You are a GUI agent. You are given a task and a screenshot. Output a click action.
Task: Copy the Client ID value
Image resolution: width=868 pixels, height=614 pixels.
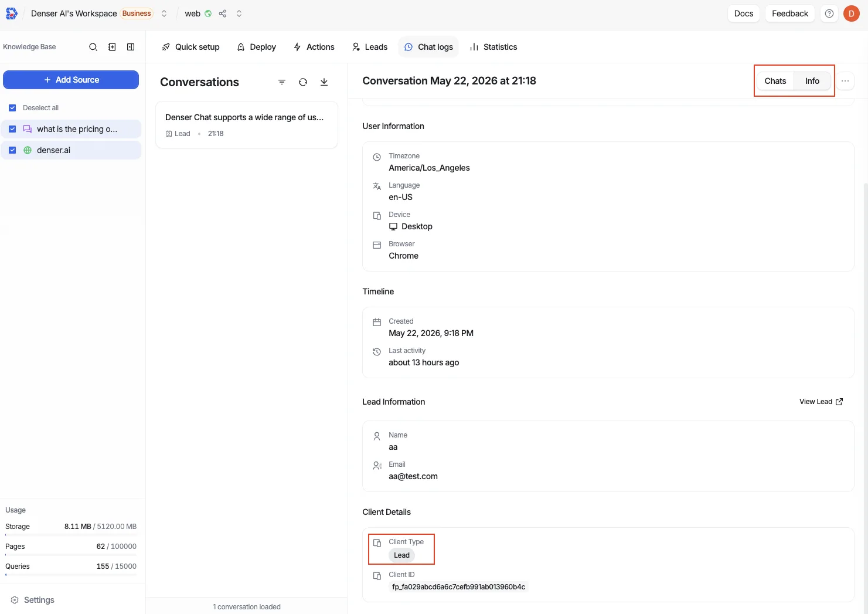point(458,587)
